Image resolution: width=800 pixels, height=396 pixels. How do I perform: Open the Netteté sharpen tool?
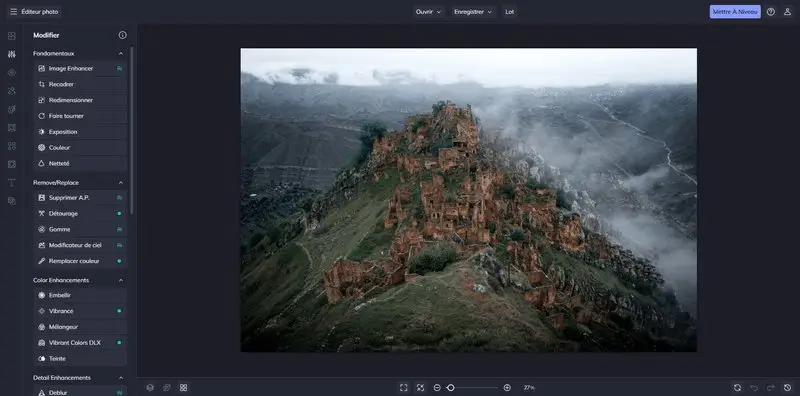coord(81,163)
